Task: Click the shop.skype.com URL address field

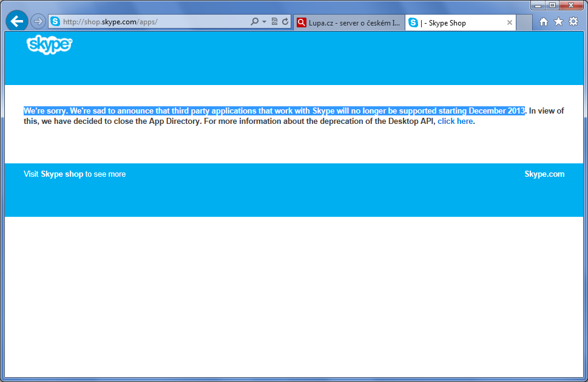Action: point(152,22)
